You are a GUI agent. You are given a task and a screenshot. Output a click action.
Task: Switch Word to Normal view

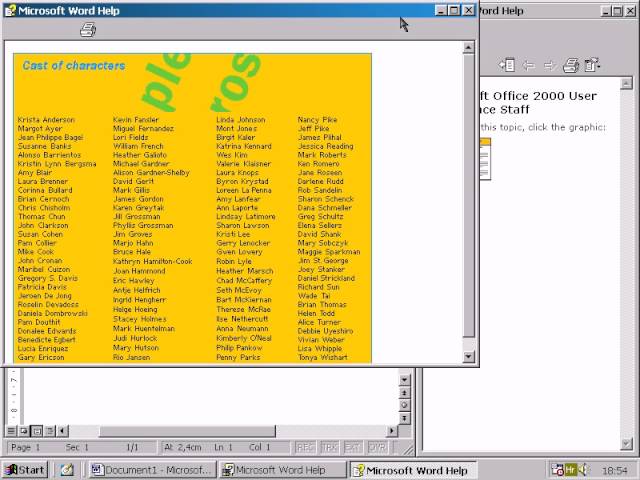(x=11, y=431)
